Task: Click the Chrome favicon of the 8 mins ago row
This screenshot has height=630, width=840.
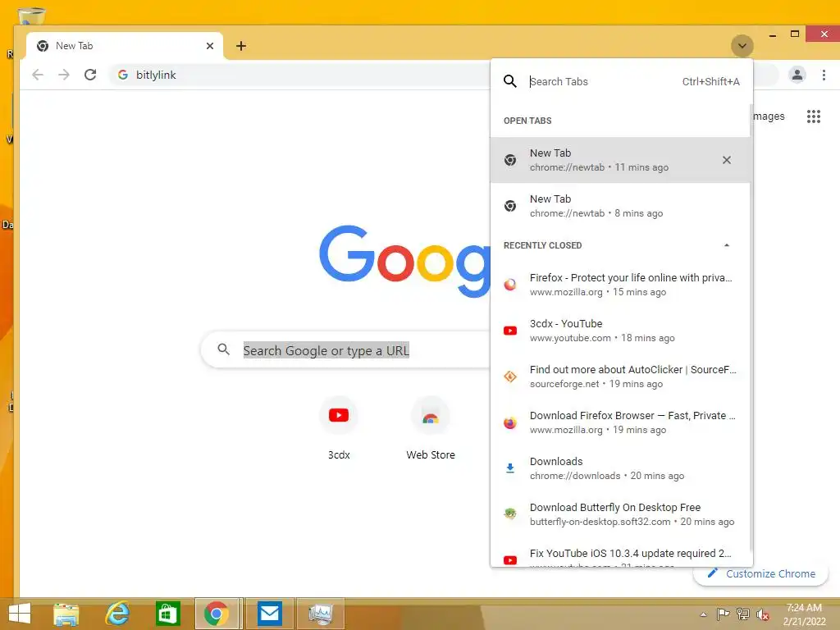Action: 510,206
